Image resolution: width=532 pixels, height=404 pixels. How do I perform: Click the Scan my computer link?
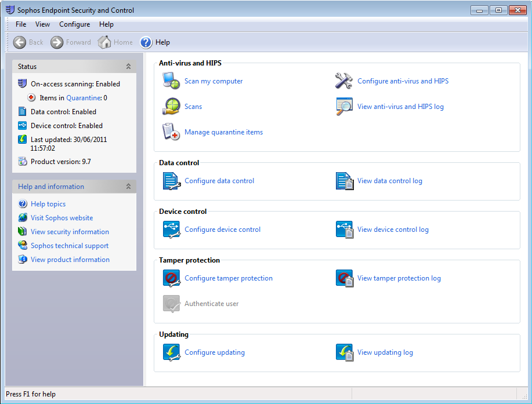pyautogui.click(x=213, y=81)
